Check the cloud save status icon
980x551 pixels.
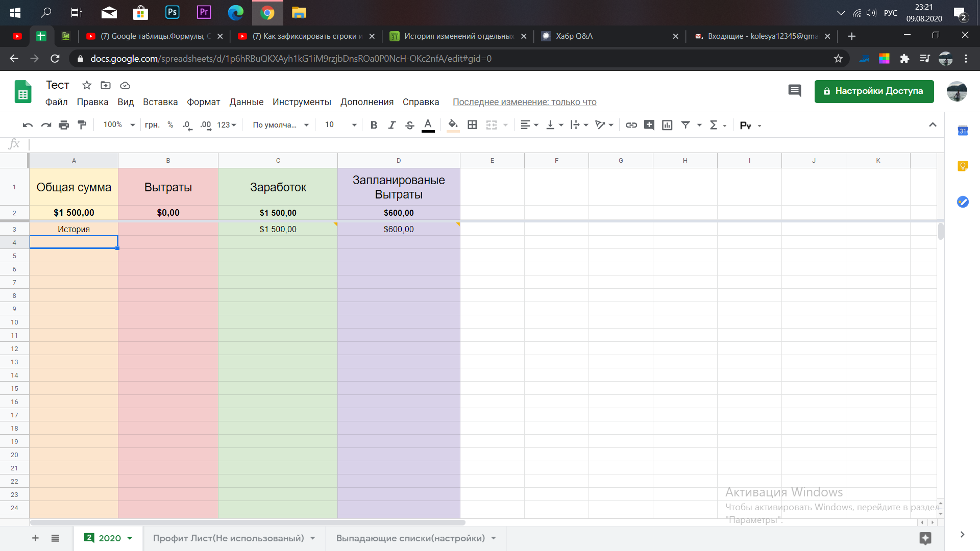pyautogui.click(x=125, y=85)
